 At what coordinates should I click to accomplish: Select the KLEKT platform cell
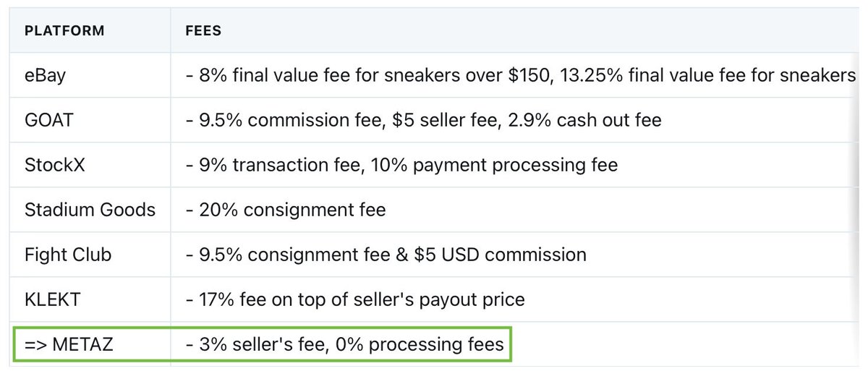(90, 299)
